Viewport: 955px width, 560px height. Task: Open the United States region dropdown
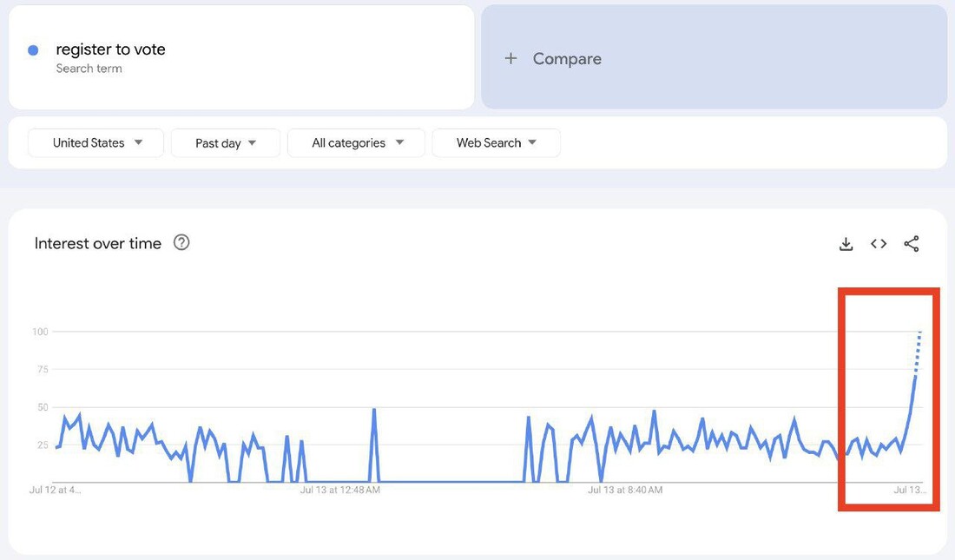[95, 143]
